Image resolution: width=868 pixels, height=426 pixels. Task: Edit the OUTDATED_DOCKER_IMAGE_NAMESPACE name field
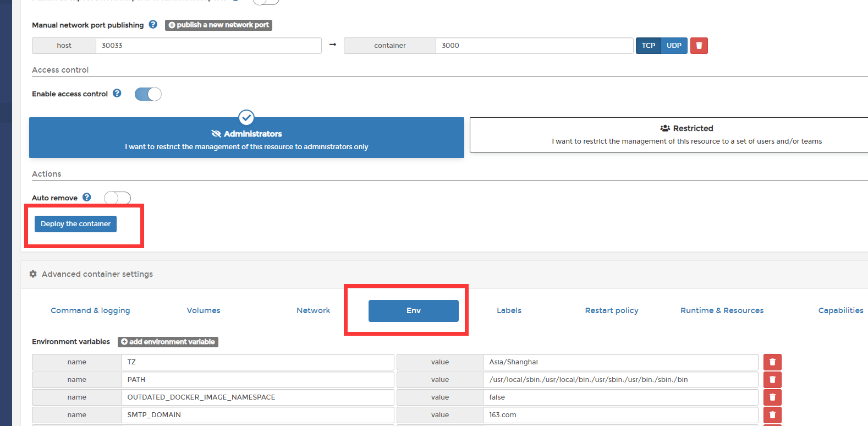coord(257,397)
